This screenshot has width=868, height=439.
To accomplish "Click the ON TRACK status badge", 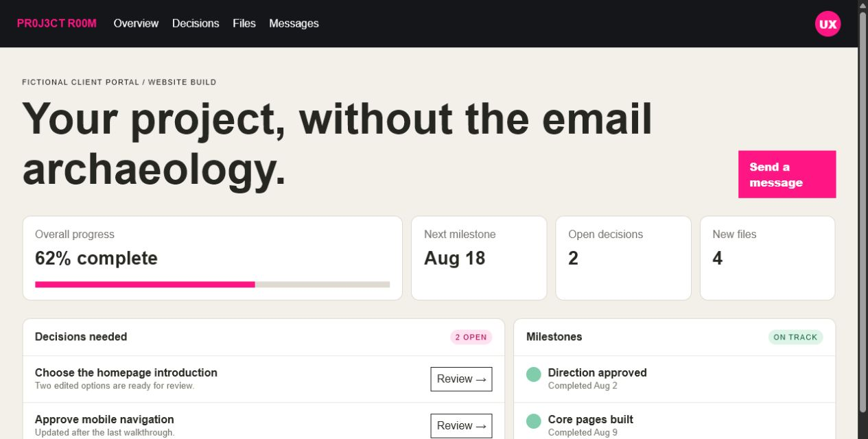I will (795, 337).
